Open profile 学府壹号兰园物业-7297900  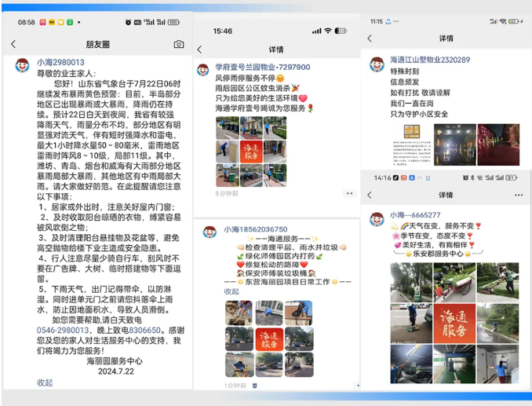click(263, 68)
